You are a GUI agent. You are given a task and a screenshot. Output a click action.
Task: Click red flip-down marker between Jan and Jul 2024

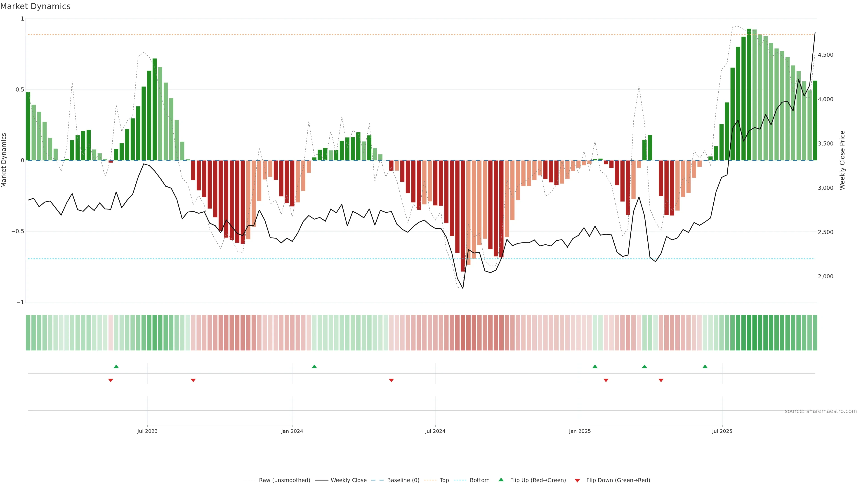[x=391, y=380]
